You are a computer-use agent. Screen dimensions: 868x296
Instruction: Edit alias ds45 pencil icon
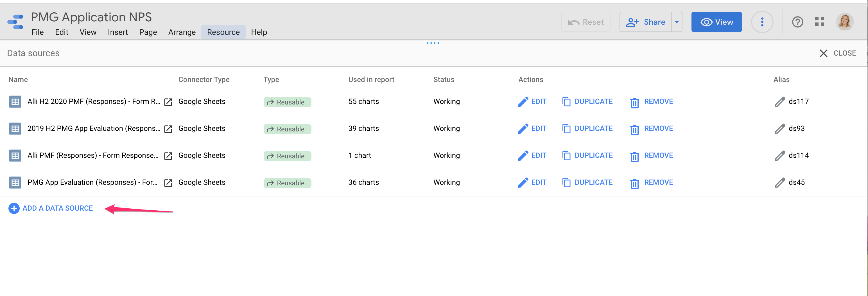(x=780, y=183)
